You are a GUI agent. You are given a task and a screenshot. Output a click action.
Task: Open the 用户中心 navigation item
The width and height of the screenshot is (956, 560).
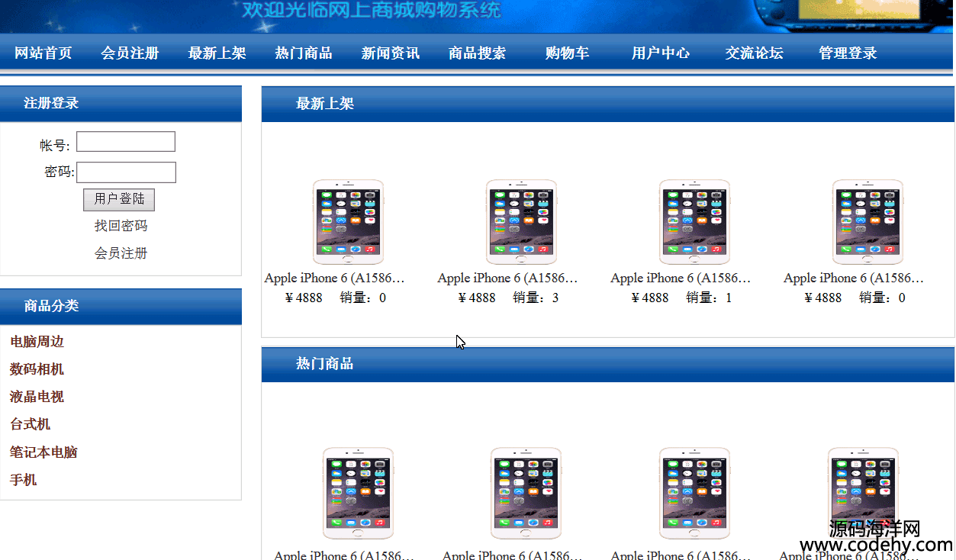[661, 53]
